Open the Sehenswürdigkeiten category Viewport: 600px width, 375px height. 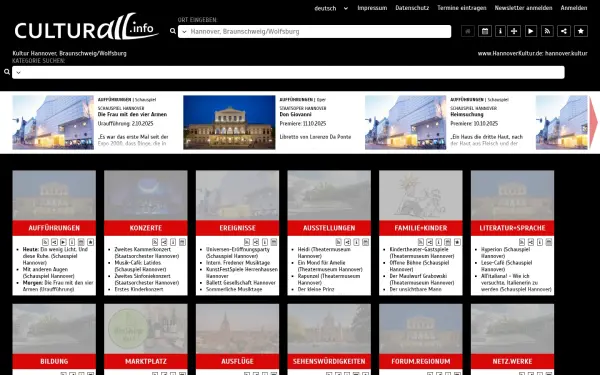pyautogui.click(x=329, y=361)
